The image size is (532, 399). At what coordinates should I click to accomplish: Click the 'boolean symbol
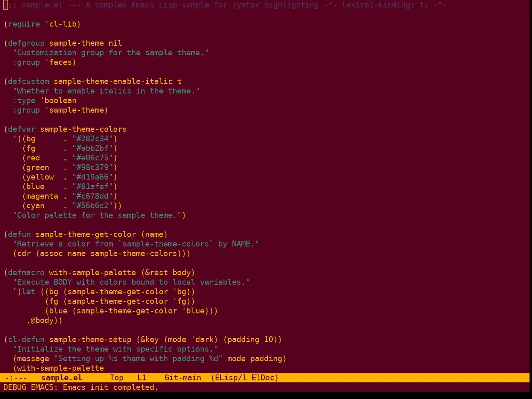[58, 101]
